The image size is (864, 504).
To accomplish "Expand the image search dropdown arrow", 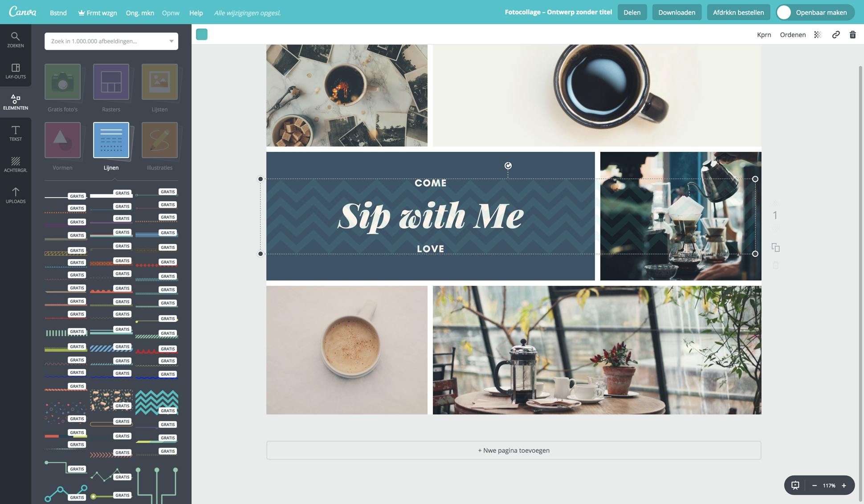I will (171, 41).
